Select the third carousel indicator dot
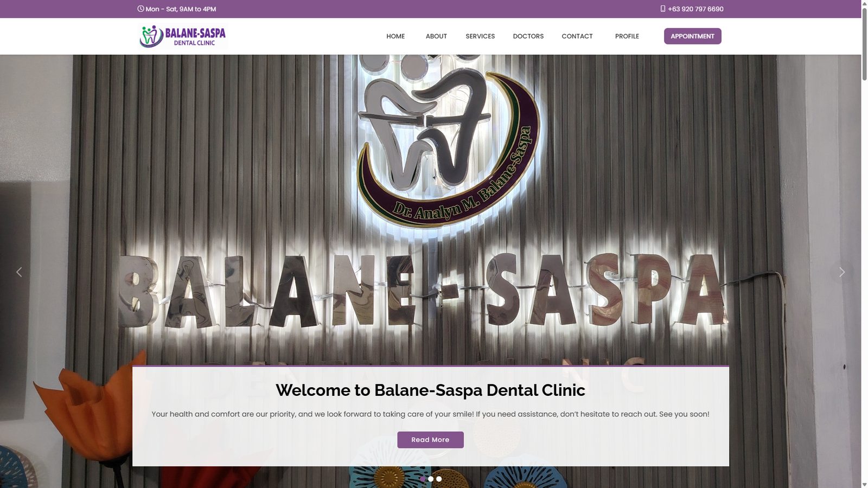868x488 pixels. click(439, 479)
